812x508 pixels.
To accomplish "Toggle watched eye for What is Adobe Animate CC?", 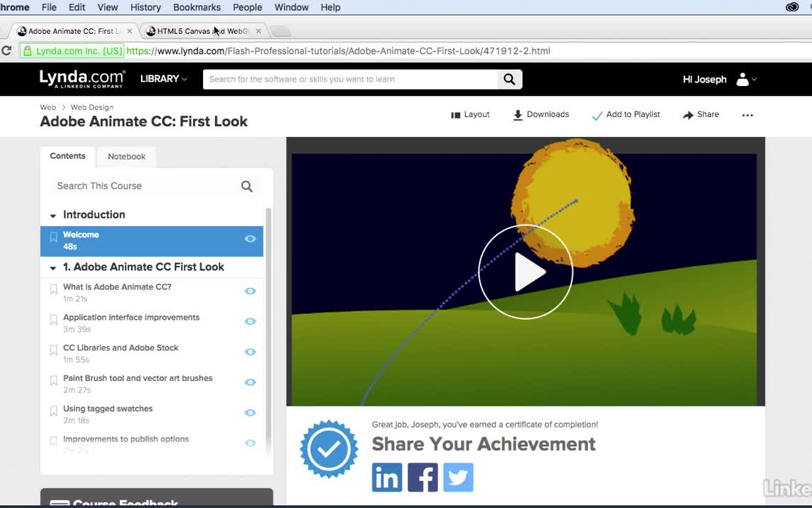I will click(x=250, y=291).
